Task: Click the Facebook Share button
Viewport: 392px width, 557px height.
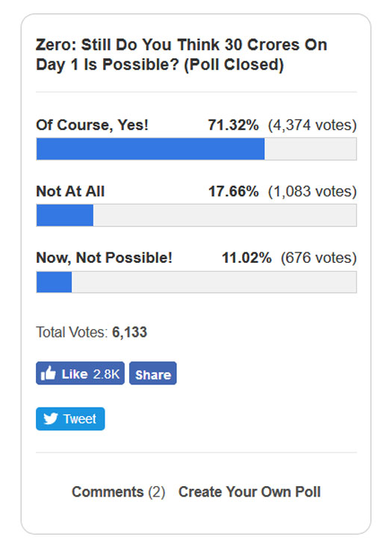Action: (x=153, y=373)
